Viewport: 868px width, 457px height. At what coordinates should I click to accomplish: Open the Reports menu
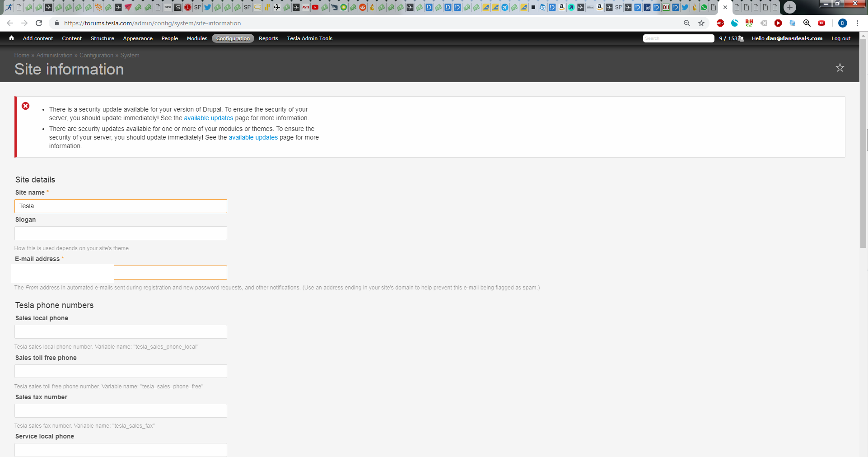tap(268, 38)
